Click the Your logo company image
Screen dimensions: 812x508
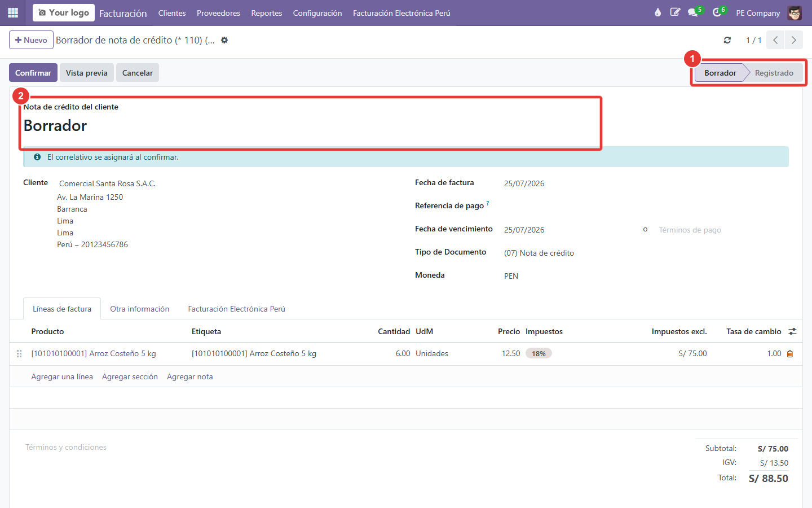(64, 12)
